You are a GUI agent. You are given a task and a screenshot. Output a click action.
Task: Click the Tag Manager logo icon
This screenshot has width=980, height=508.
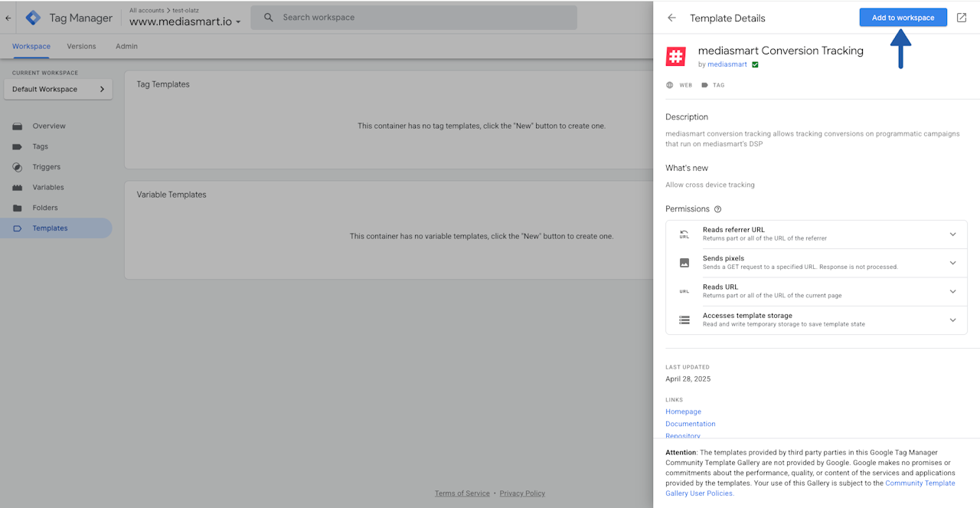(33, 18)
